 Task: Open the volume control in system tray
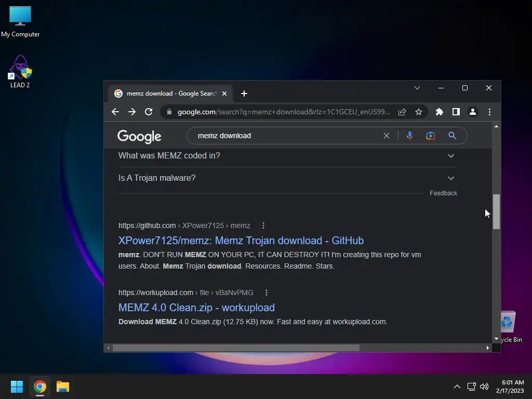[484, 387]
